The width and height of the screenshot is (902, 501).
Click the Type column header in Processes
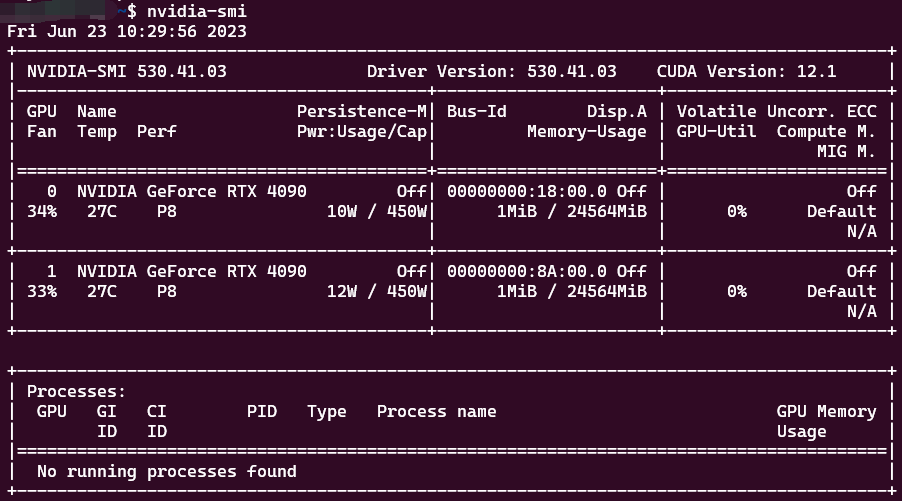pyautogui.click(x=327, y=412)
